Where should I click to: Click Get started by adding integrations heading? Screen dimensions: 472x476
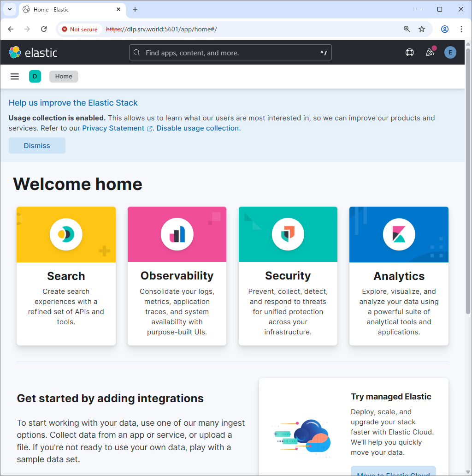pyautogui.click(x=110, y=399)
